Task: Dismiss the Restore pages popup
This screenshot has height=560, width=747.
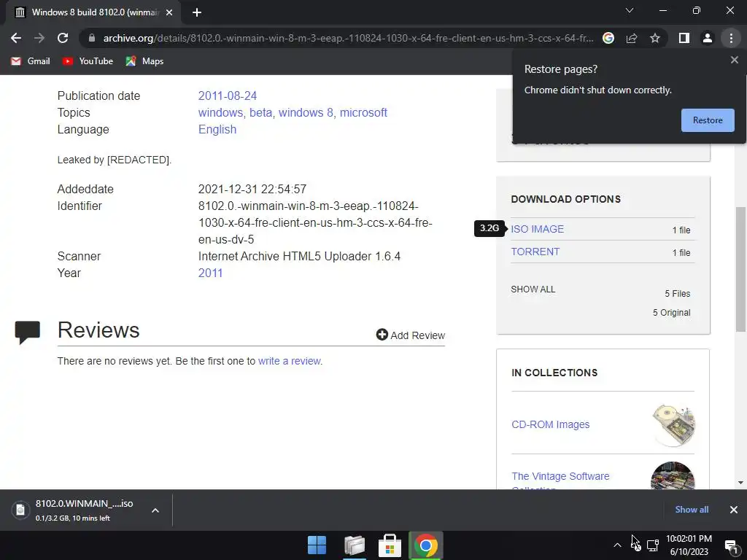Action: click(734, 60)
